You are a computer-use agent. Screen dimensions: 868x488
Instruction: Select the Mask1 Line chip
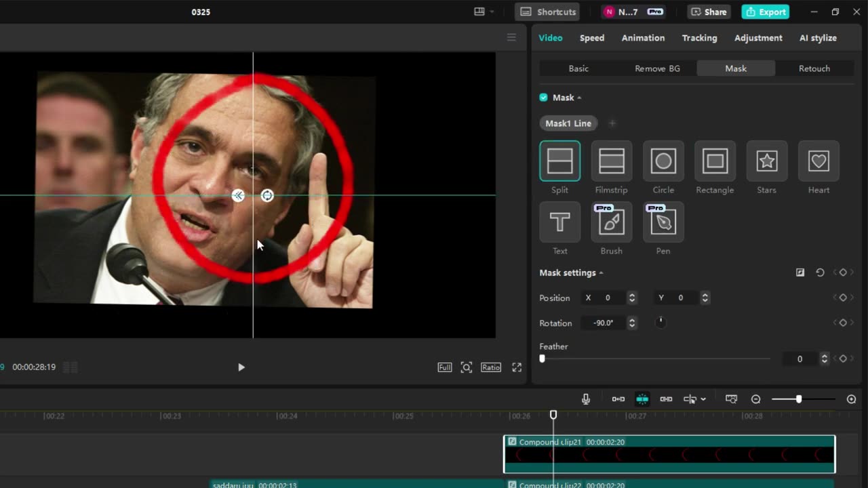tap(568, 123)
